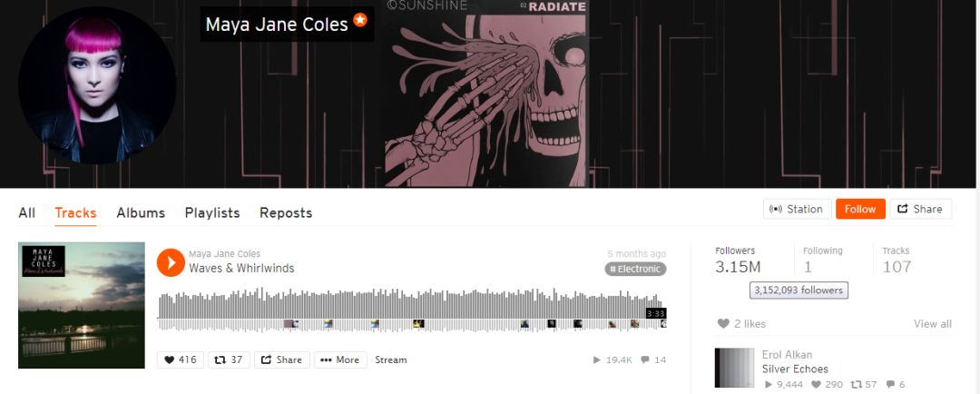Open Maya Jane Coles profile picture

(x=97, y=85)
